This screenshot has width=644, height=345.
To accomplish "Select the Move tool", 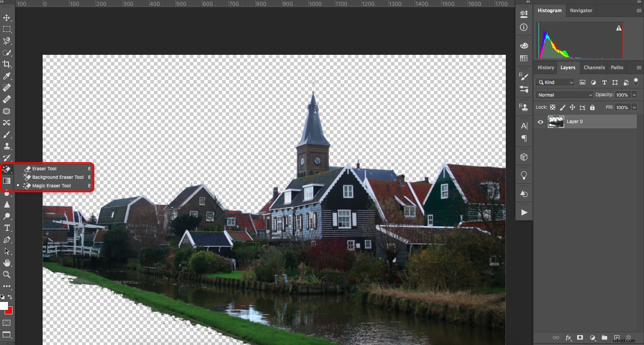I will click(7, 18).
